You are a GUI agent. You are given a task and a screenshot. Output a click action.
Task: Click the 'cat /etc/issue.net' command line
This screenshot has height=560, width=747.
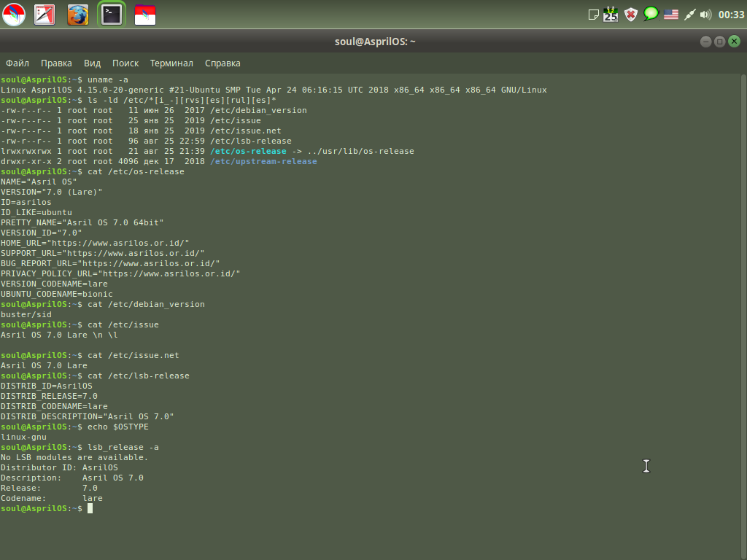(90, 355)
